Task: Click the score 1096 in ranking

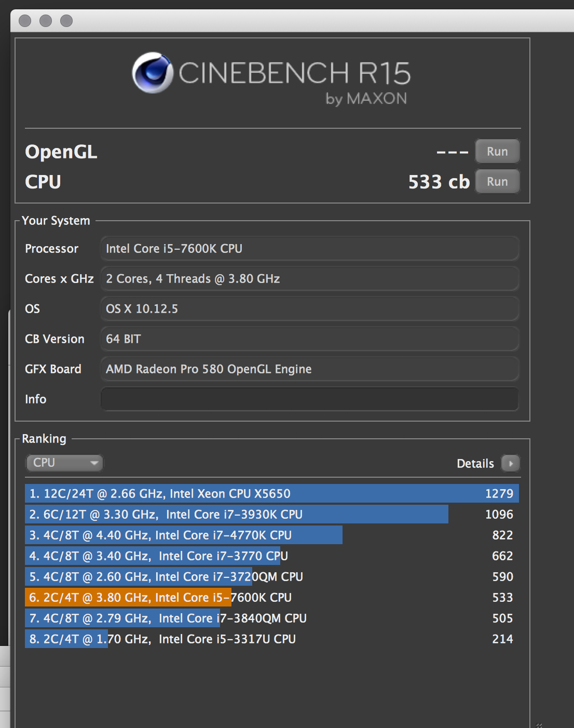Action: [x=499, y=514]
